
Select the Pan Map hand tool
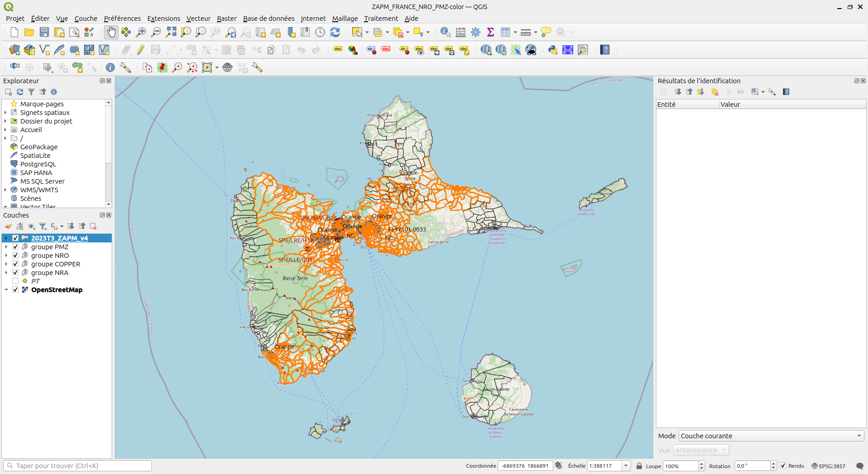[111, 32]
